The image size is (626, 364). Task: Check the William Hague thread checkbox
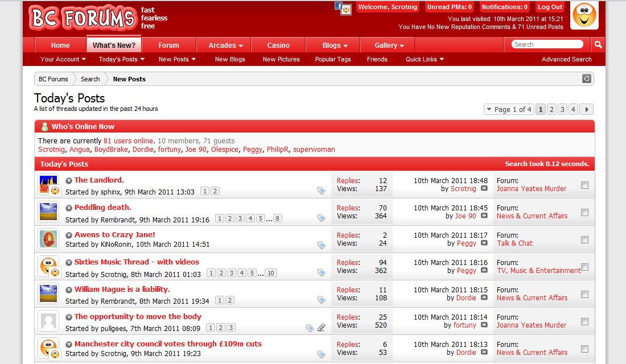coord(584,294)
